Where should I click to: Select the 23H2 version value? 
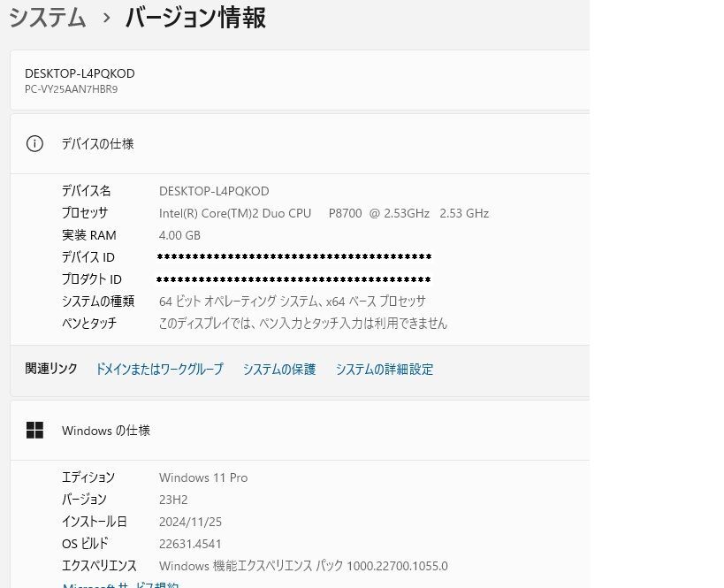(173, 500)
